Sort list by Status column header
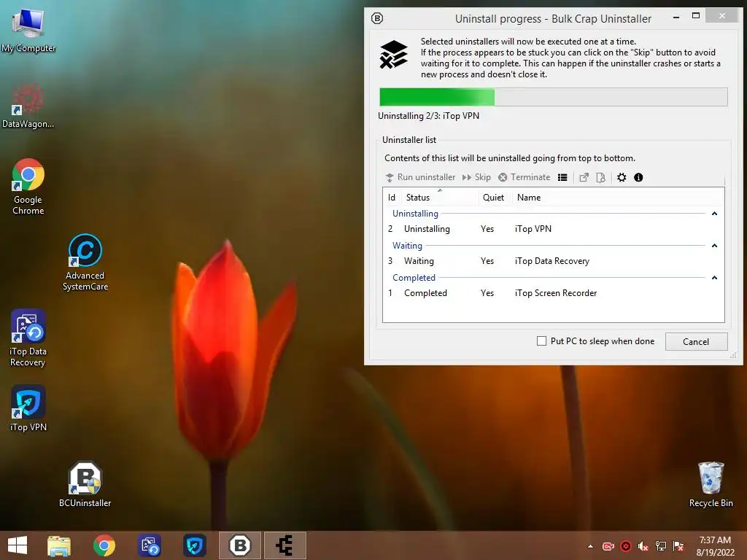This screenshot has width=747, height=560. 439,197
